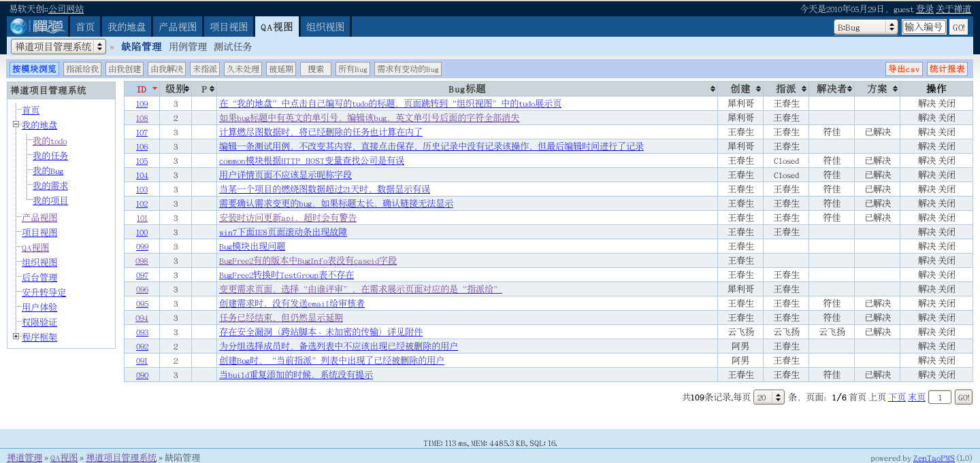The height and width of the screenshot is (463, 980).
Task: Switch to 组织视图 tab
Action: coord(325,27)
